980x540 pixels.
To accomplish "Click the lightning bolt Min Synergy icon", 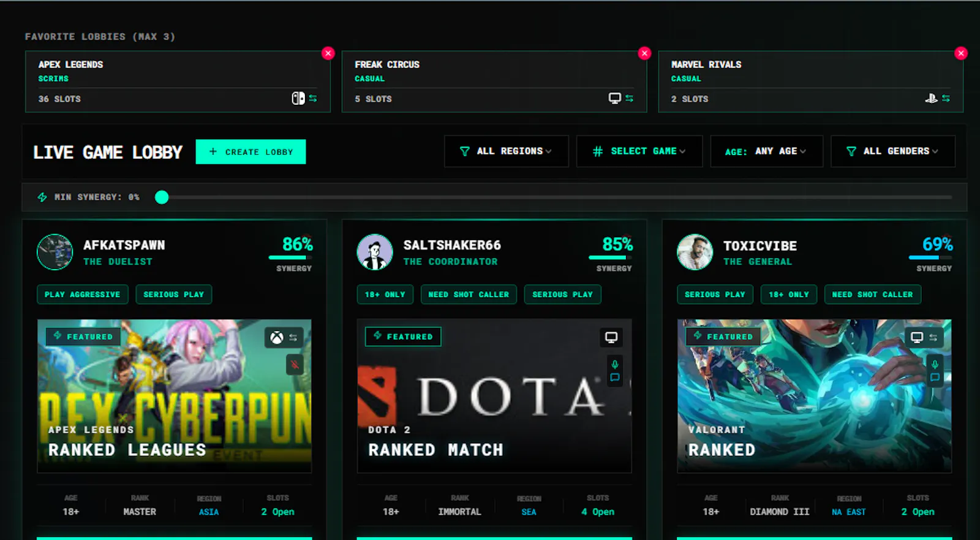I will (x=42, y=197).
